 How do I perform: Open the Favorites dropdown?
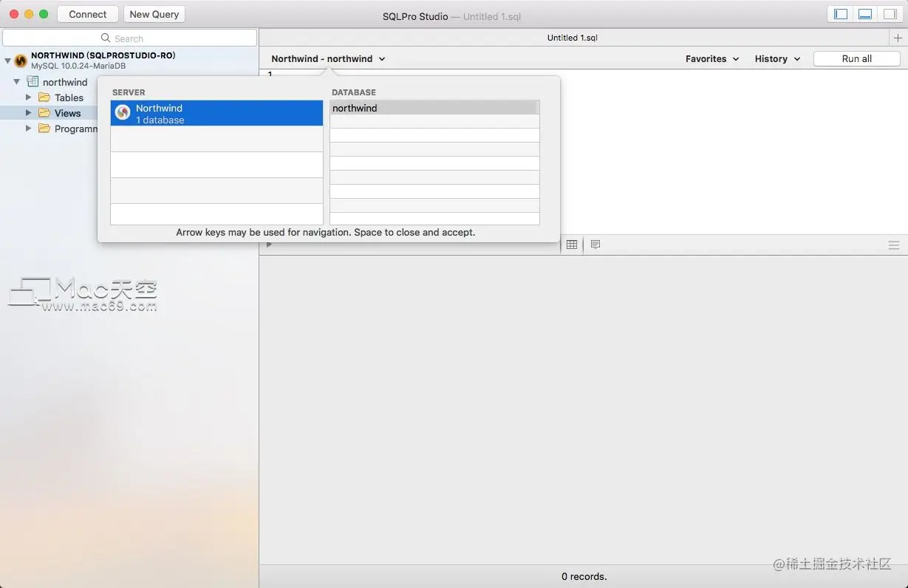(712, 58)
